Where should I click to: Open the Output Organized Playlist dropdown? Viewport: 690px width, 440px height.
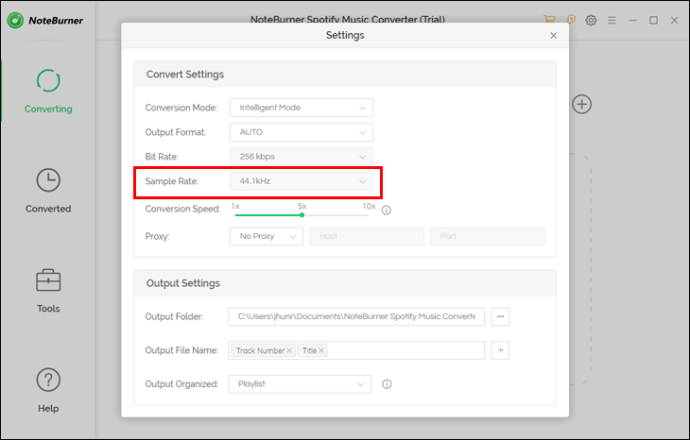click(x=300, y=384)
